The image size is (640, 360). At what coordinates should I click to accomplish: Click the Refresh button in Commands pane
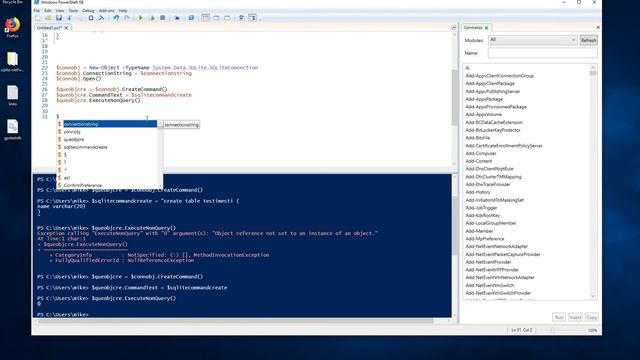pos(589,40)
